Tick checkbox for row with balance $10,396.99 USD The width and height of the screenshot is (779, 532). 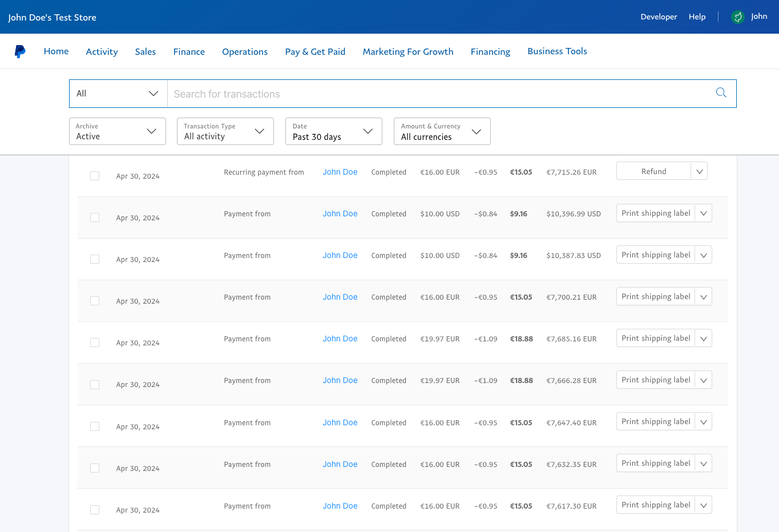click(95, 217)
